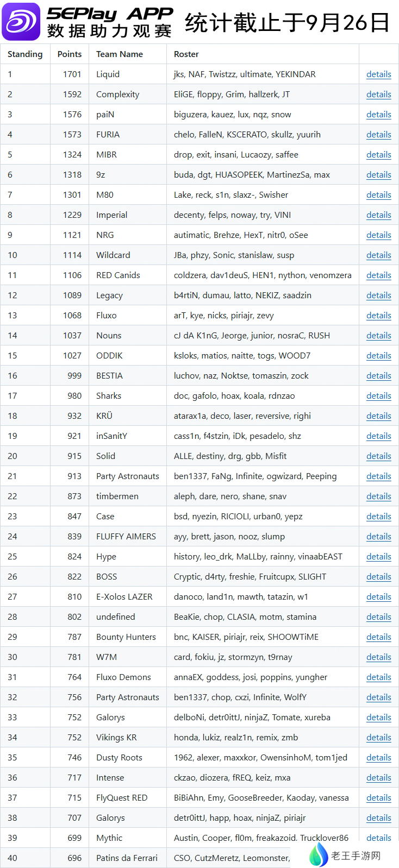Open details link for Legacy
399x868 pixels.
click(x=379, y=295)
